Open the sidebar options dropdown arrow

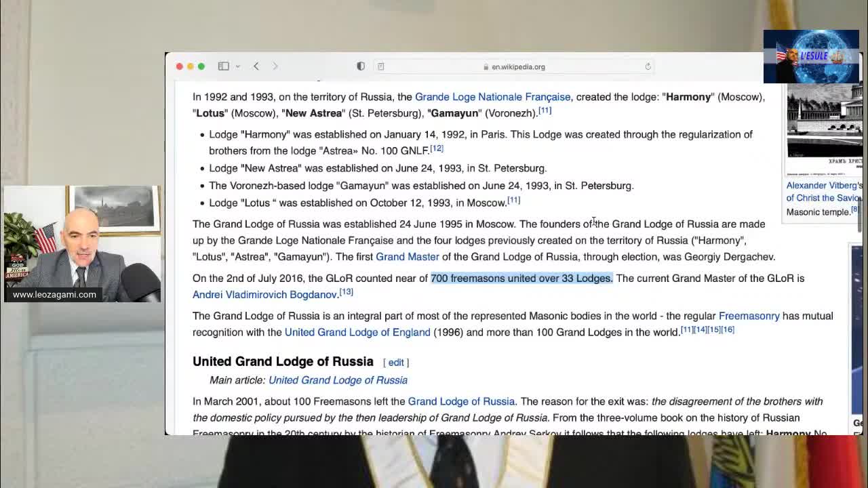coord(238,66)
